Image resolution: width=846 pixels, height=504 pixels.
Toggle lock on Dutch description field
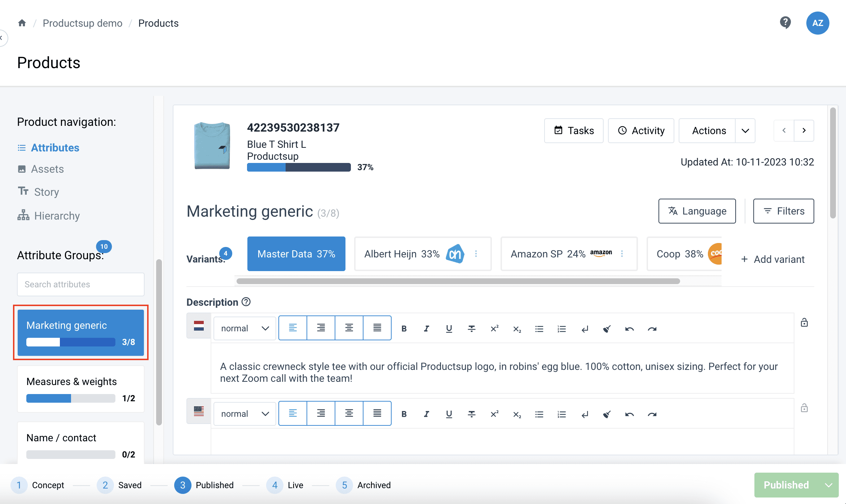804,322
